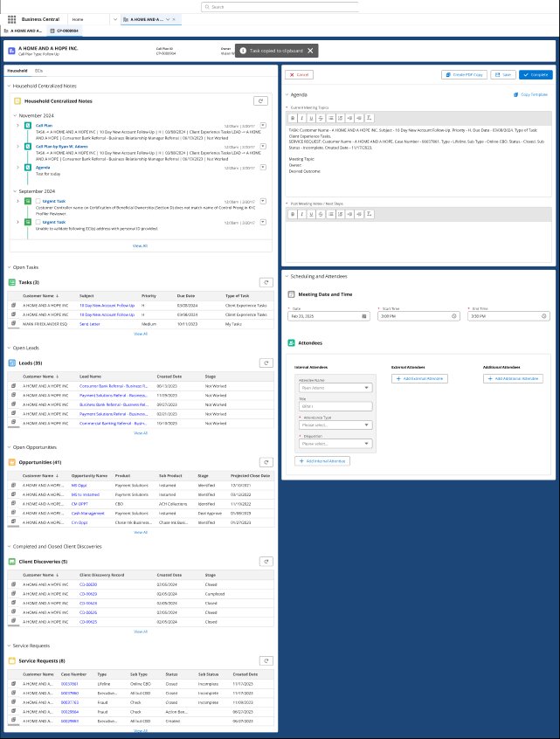Click the Copy Template link

pos(531,94)
